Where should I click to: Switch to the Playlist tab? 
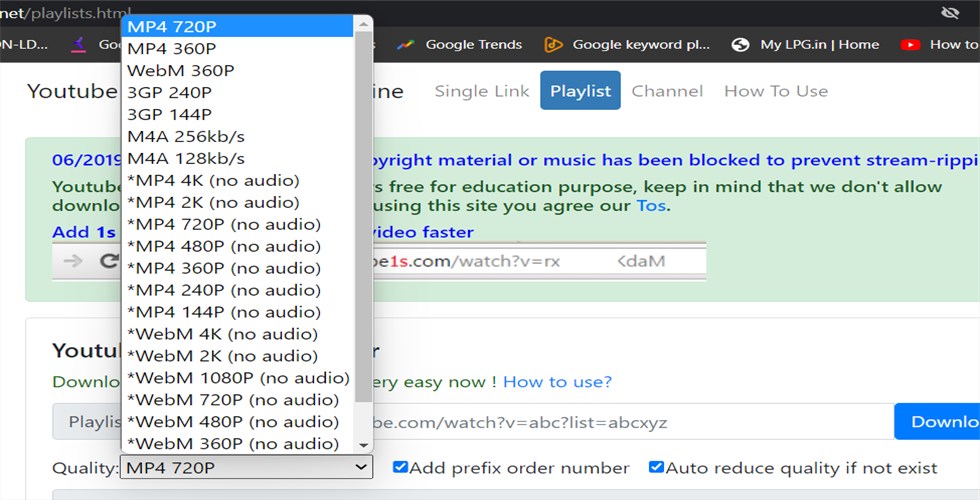tap(580, 91)
